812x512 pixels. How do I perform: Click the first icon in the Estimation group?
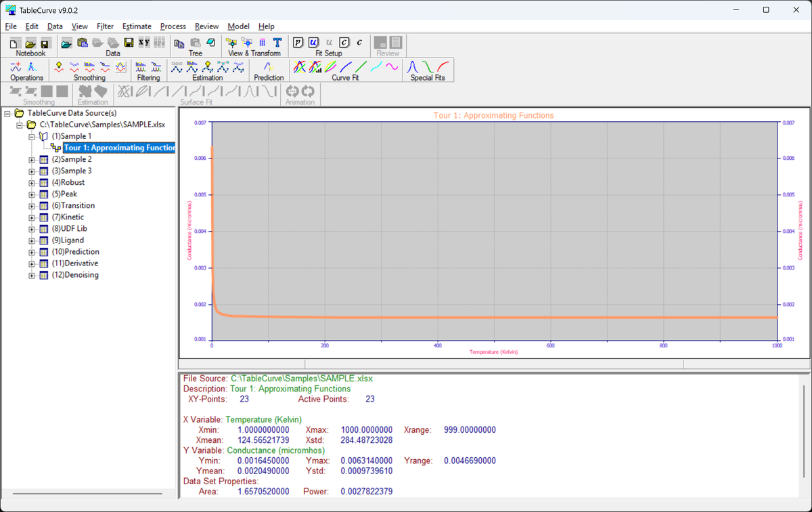pyautogui.click(x=177, y=67)
